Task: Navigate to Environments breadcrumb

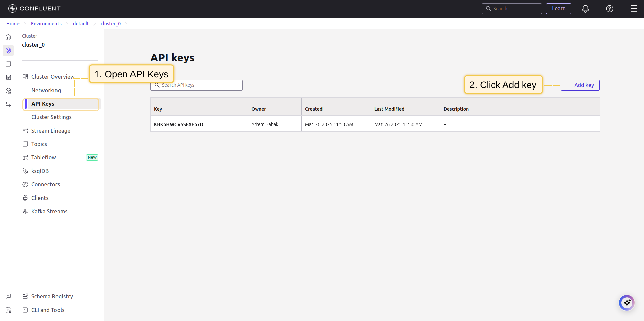Action: point(46,24)
